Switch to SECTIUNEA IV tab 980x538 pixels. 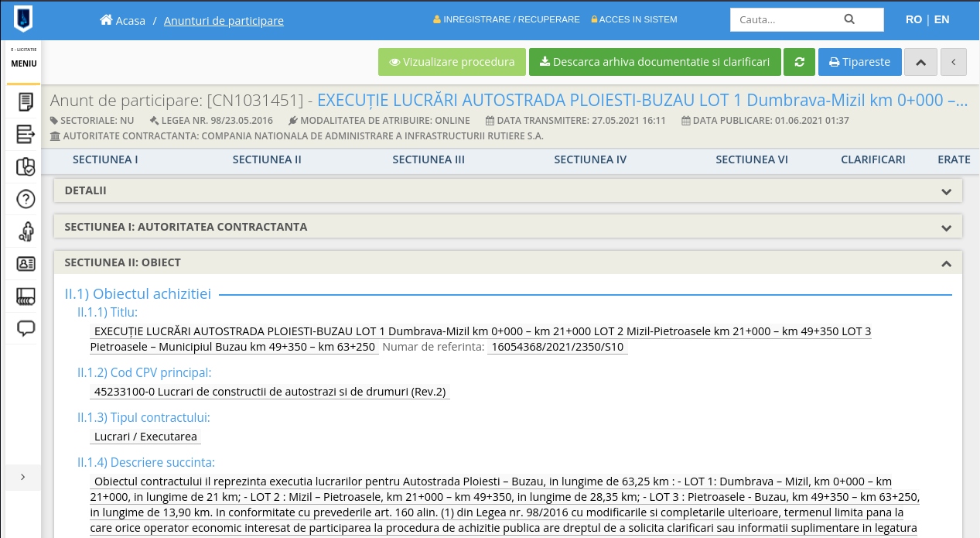[x=590, y=159]
